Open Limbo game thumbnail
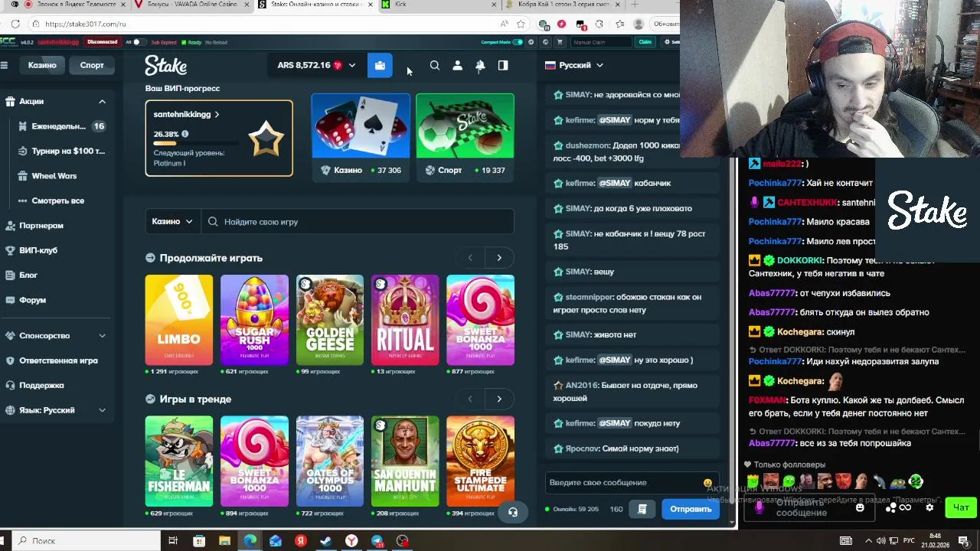The width and height of the screenshot is (980, 551). 179,320
